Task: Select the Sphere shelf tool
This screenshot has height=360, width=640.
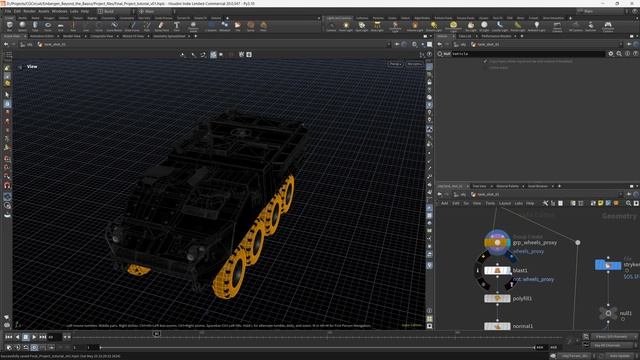Action: (x=22, y=27)
